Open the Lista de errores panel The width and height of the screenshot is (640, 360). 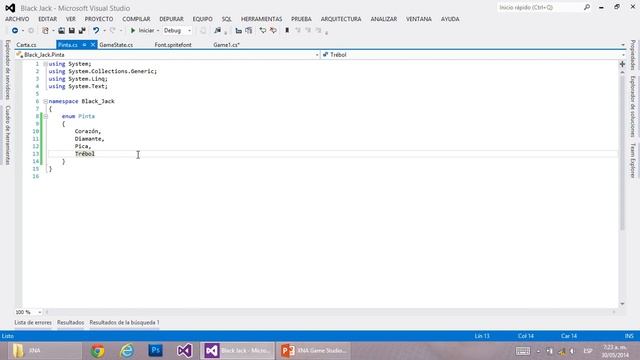[x=33, y=322]
